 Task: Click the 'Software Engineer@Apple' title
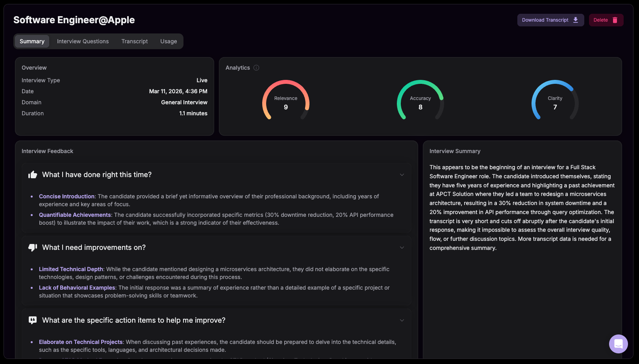(74, 20)
